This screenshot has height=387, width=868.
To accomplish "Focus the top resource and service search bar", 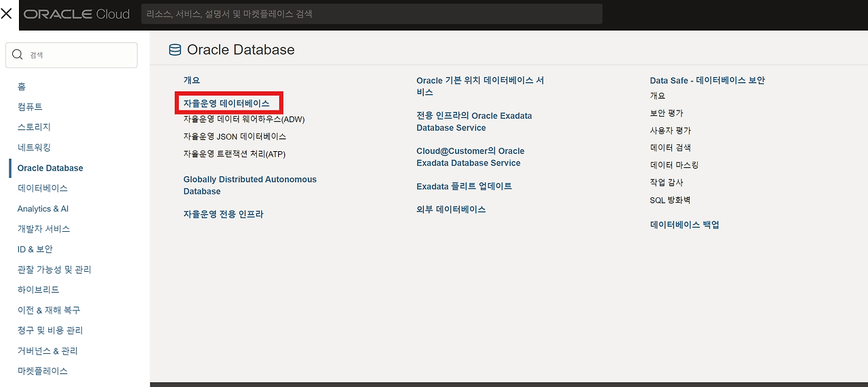I will click(x=372, y=14).
